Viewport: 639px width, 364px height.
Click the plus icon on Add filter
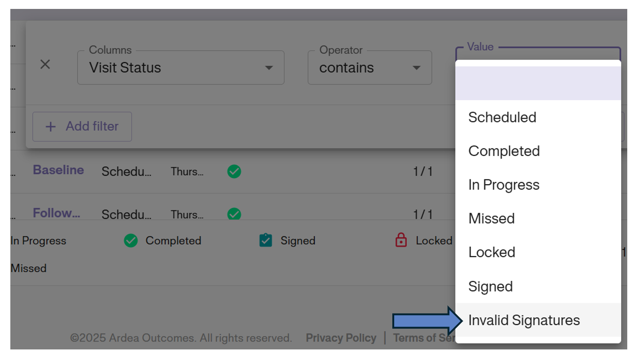pos(50,126)
